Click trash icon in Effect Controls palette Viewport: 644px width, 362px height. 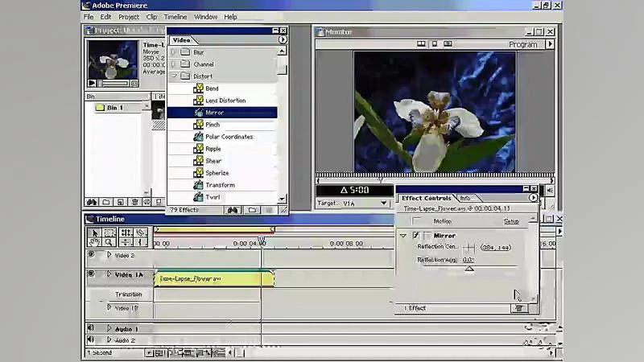pos(518,308)
